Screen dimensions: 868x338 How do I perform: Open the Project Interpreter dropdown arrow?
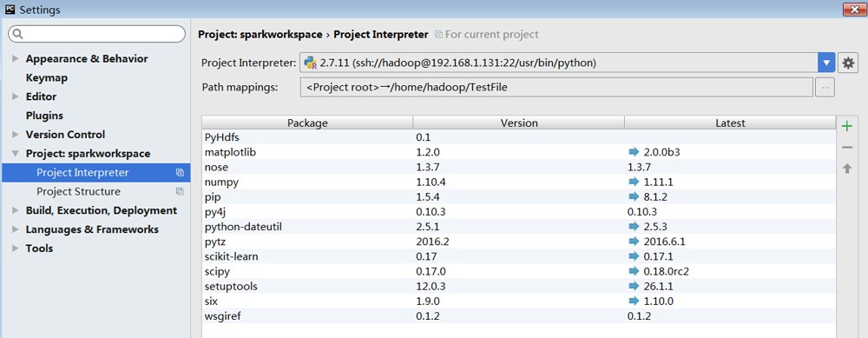pyautogui.click(x=826, y=63)
